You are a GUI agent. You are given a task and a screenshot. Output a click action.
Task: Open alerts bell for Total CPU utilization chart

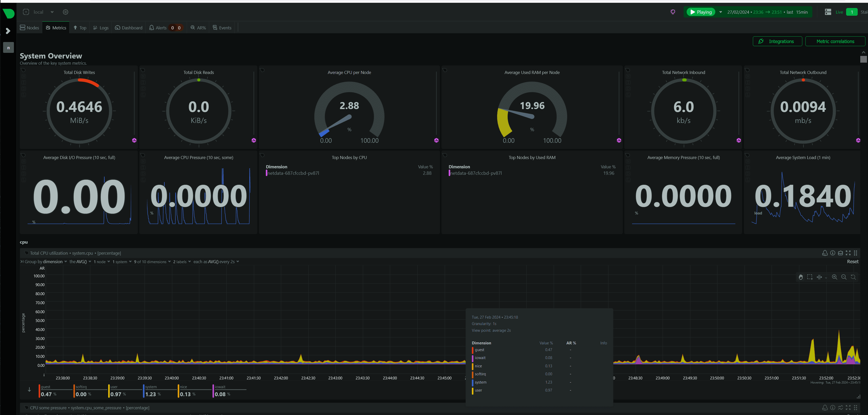coord(825,253)
